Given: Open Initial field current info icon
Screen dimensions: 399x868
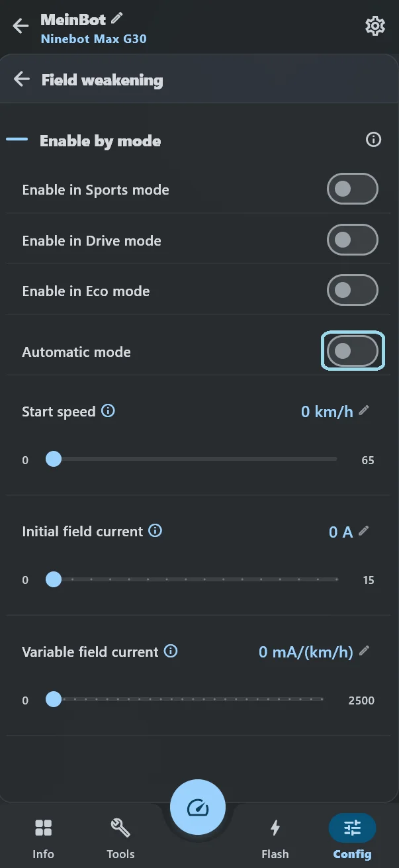Looking at the screenshot, I should pos(155,531).
